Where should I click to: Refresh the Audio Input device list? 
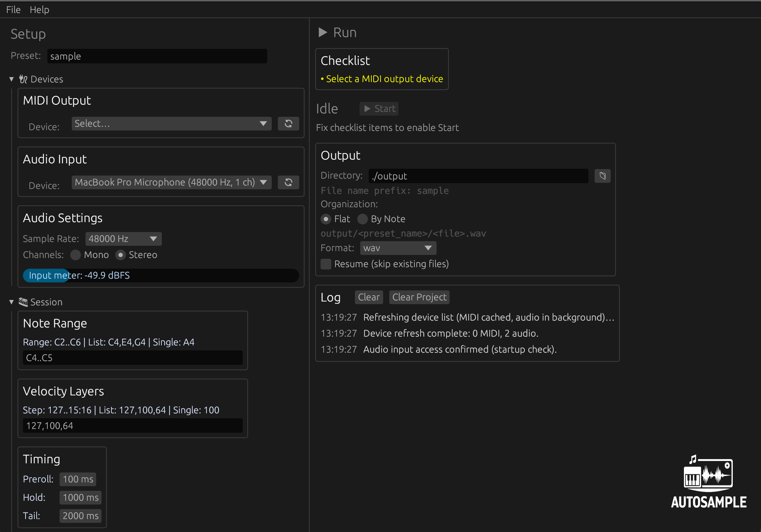289,182
